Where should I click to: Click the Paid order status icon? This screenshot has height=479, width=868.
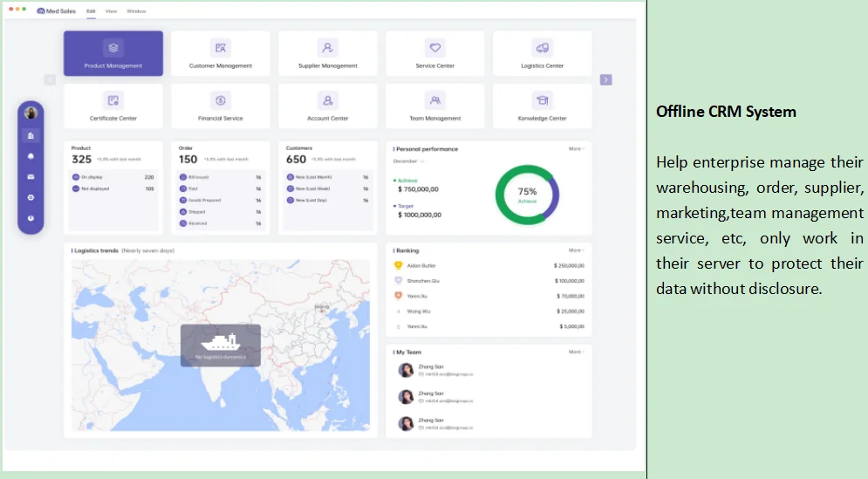click(x=183, y=188)
